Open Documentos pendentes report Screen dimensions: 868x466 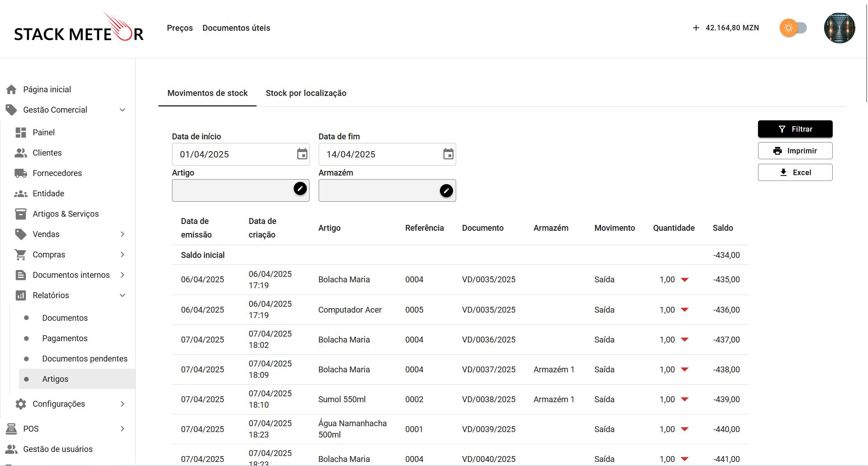tap(85, 359)
